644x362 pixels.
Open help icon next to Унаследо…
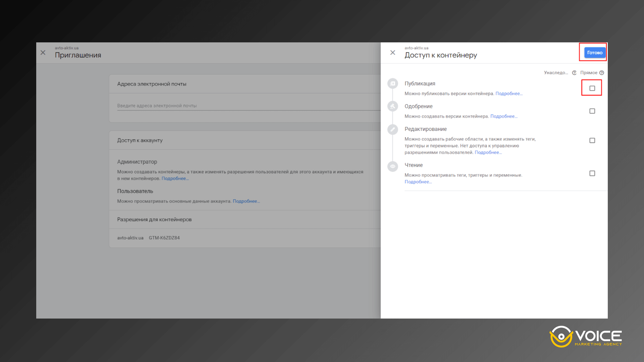tap(574, 73)
